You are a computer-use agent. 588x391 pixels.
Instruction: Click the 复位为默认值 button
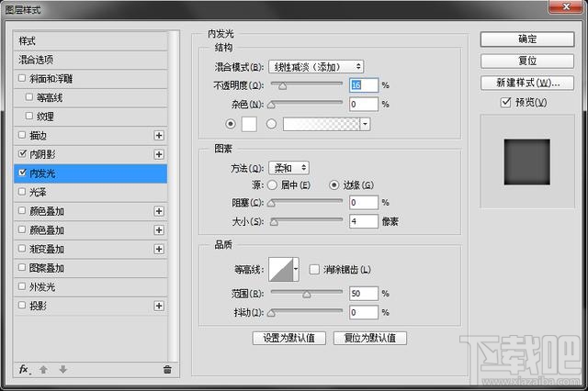point(370,338)
